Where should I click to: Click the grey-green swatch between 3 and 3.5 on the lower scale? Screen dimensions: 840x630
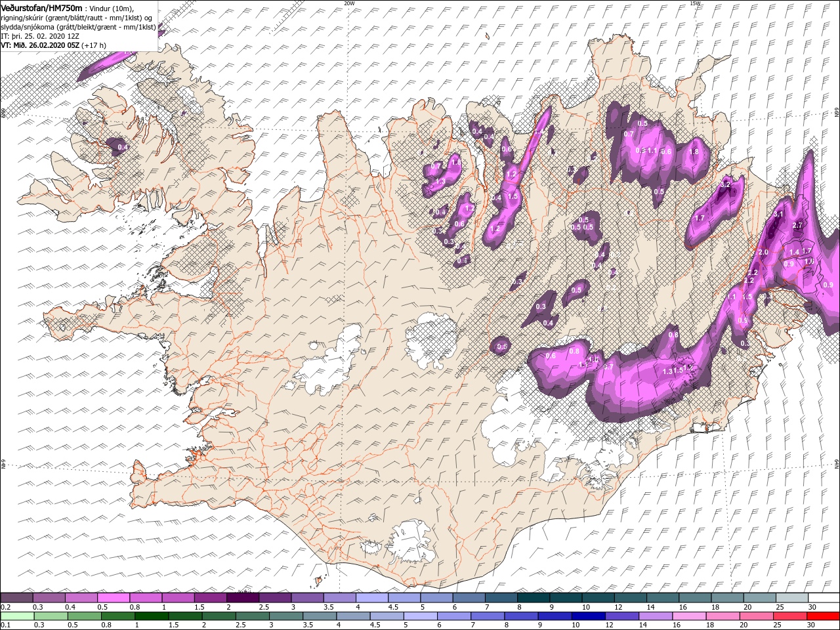[285, 616]
